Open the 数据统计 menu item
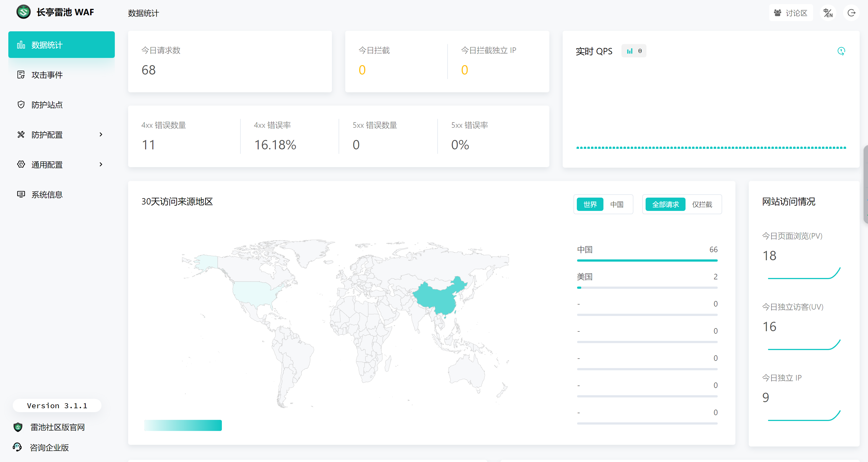868x462 pixels. click(61, 45)
